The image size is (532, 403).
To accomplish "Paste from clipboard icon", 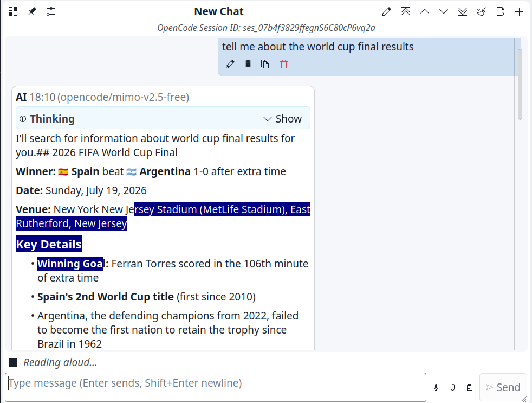I will [470, 387].
